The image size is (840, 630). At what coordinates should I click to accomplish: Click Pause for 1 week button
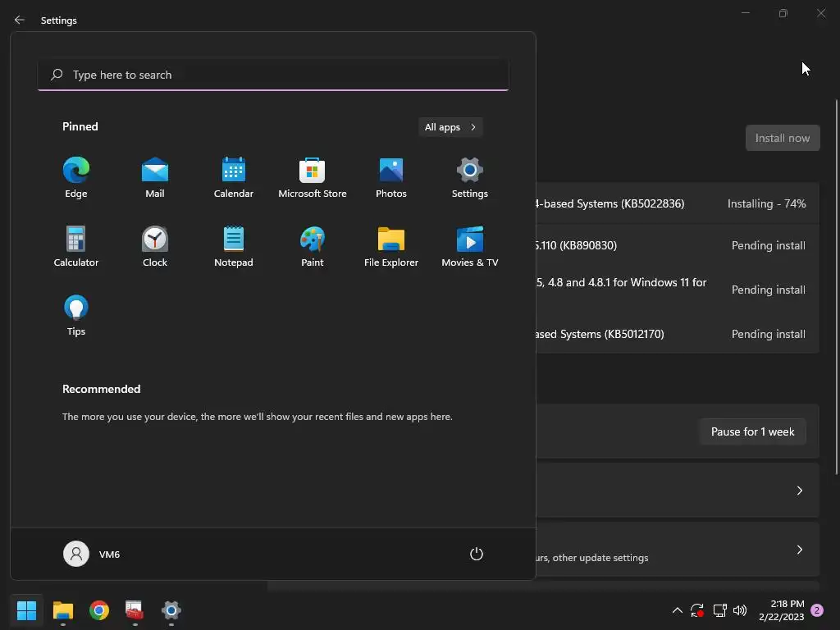click(752, 431)
